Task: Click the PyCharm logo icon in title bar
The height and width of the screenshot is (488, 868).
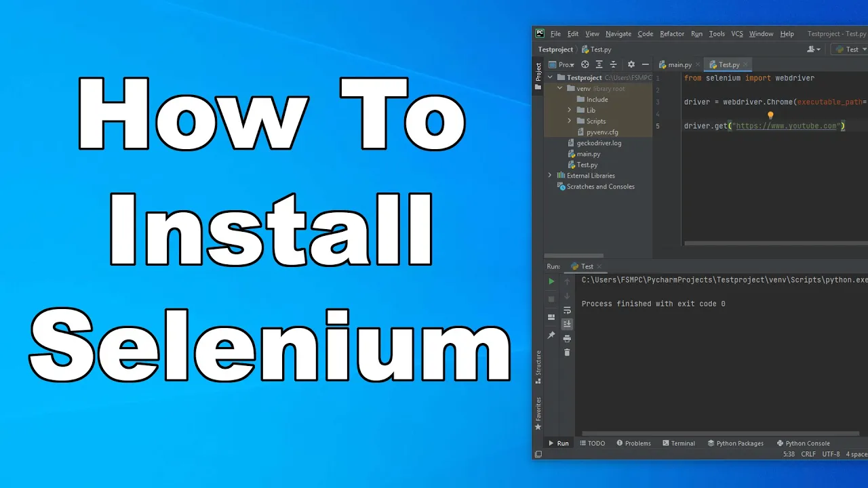Action: 540,33
